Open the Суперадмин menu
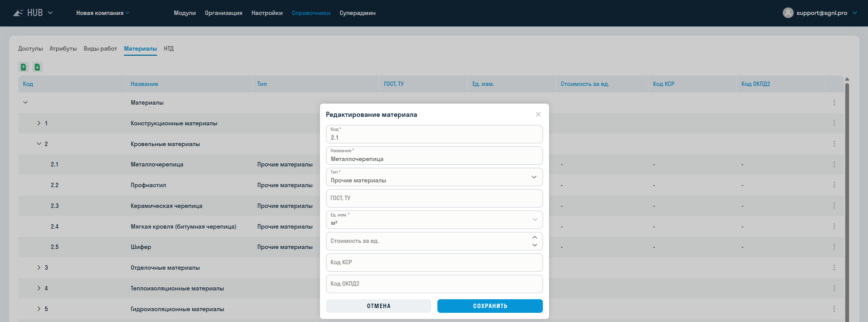The height and width of the screenshot is (322, 868). (x=357, y=13)
